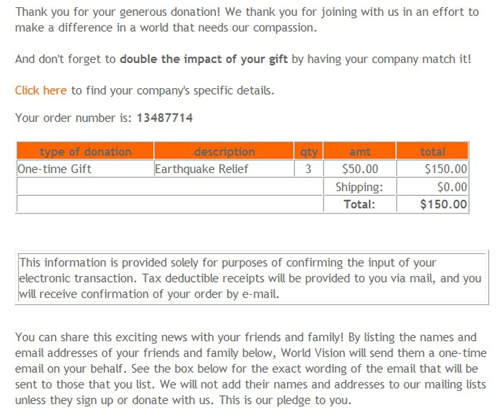The width and height of the screenshot is (500, 415).
Task: Click the qty column header
Action: point(309,152)
